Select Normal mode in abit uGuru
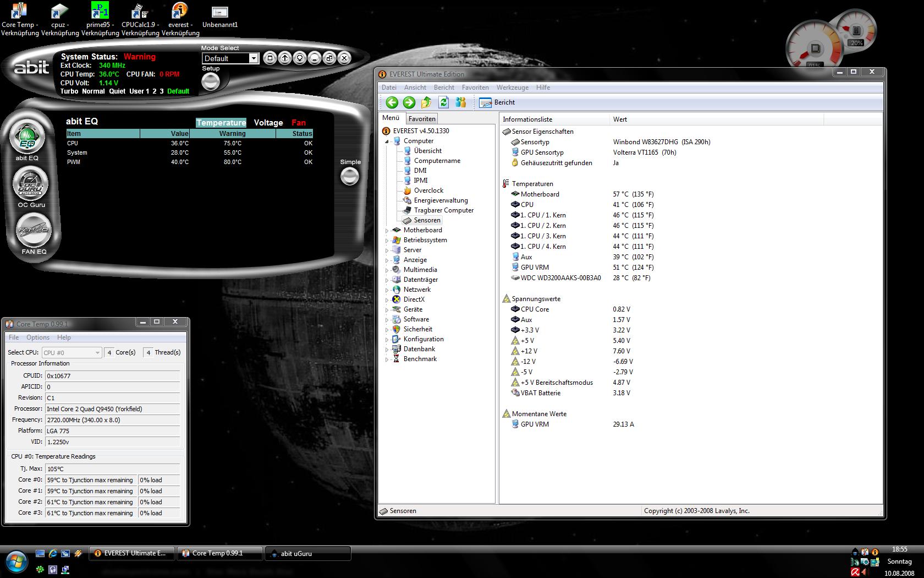Screen dimensions: 924x578 [94, 91]
